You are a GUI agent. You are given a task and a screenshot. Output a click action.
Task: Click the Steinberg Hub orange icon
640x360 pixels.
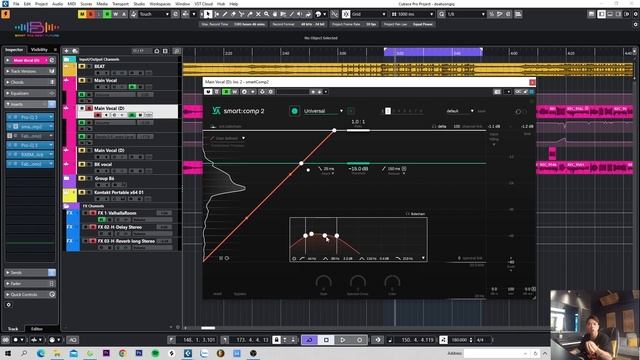pyautogui.click(x=5, y=14)
